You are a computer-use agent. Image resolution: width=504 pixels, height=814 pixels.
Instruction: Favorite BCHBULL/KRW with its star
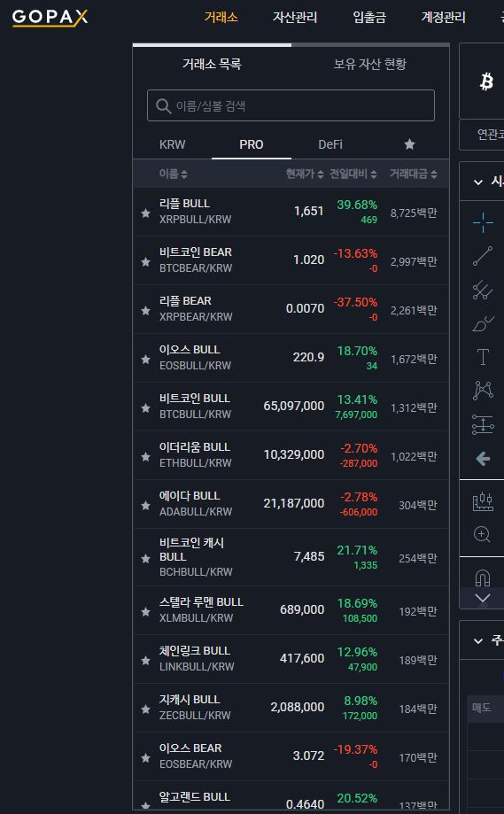tap(146, 559)
